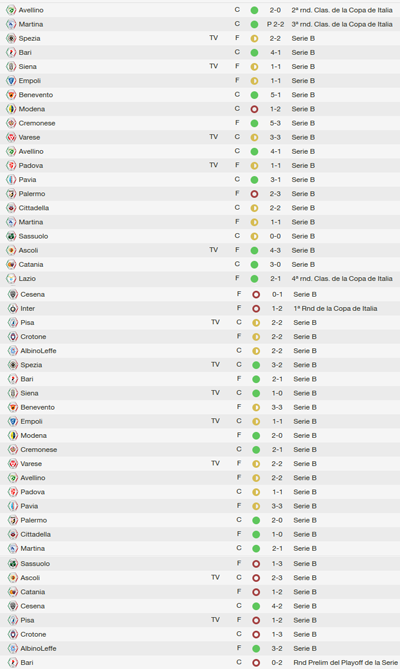This screenshot has width=400, height=670.
Task: Open the 2ª rnd. Clas. de la Copa de Italia link
Action: pyautogui.click(x=342, y=10)
